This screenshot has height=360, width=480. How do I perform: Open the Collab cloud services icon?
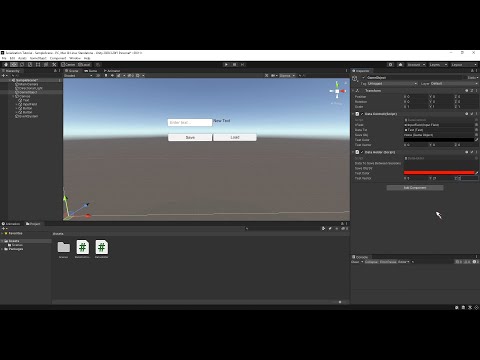(390, 64)
